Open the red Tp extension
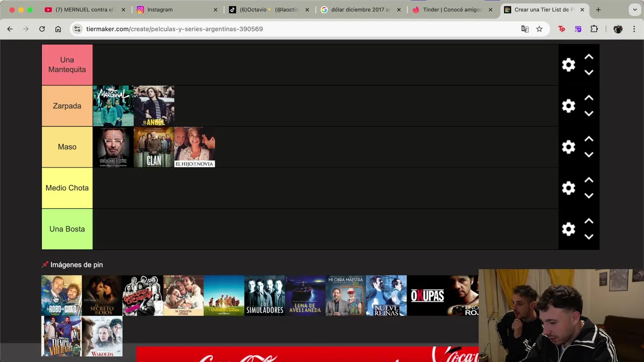Screen dimensions: 644x362 (562, 29)
